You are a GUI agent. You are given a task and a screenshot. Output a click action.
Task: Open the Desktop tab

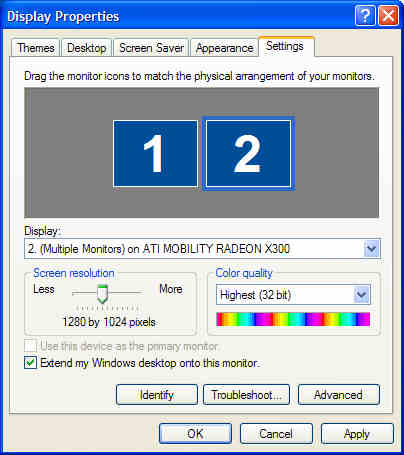coord(87,48)
